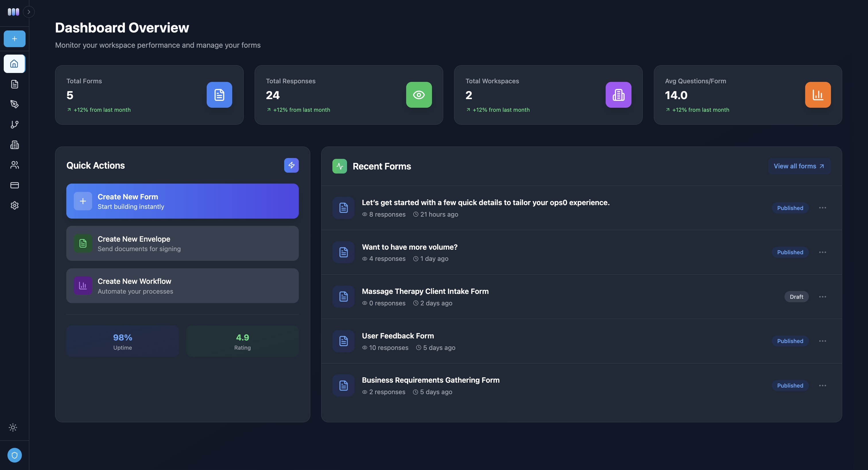The height and width of the screenshot is (470, 868).
Task: Open Business Requirements Gathering Form entry
Action: click(430, 380)
